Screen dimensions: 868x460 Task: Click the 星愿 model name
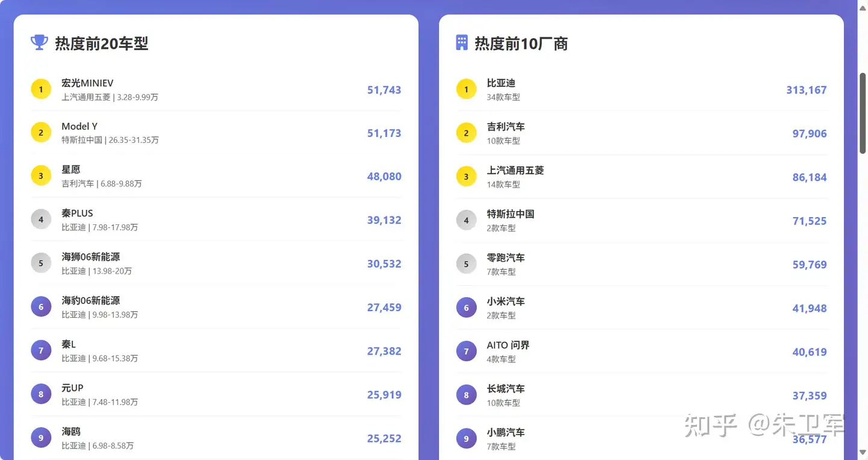[71, 170]
